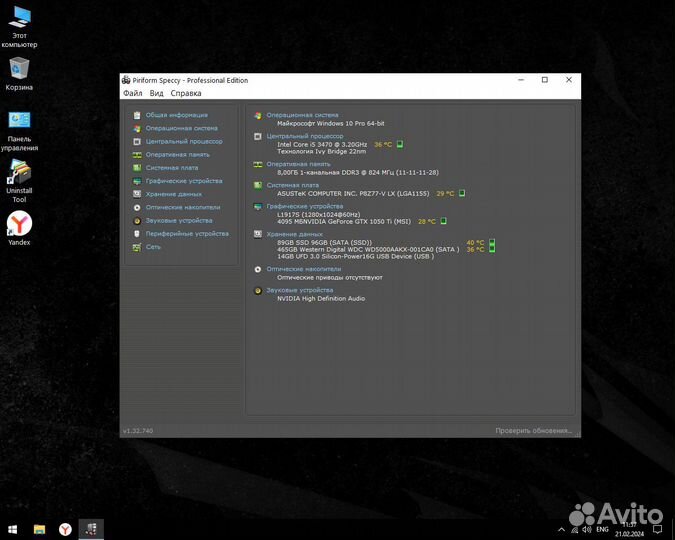This screenshot has width=675, height=540.
Task: Click the summary panel CPU icon
Action: (258, 137)
